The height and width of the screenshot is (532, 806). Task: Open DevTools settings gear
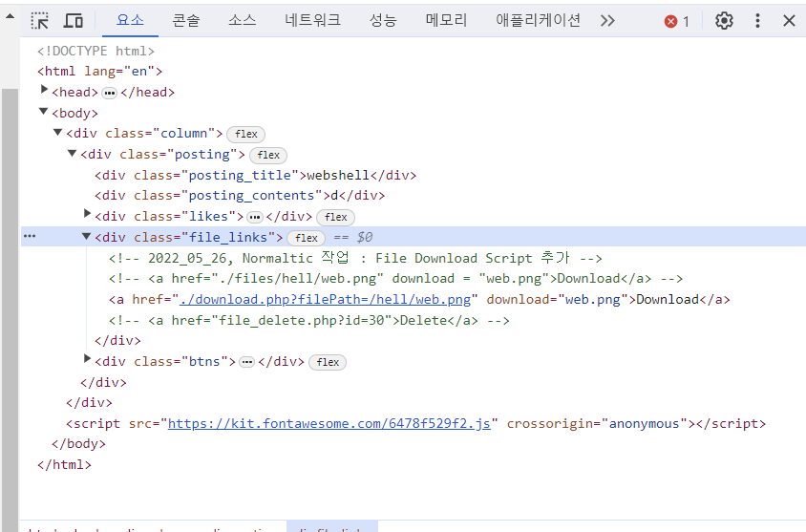(724, 21)
